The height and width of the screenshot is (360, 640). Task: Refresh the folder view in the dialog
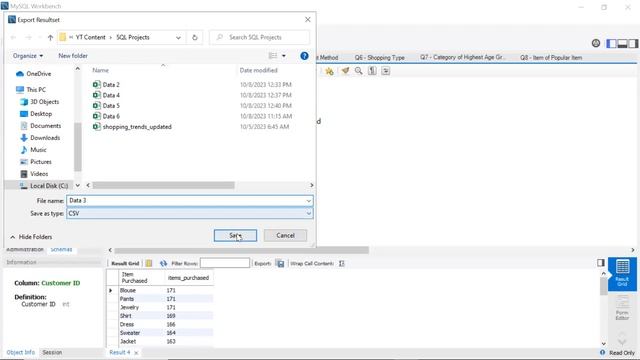pos(195,37)
